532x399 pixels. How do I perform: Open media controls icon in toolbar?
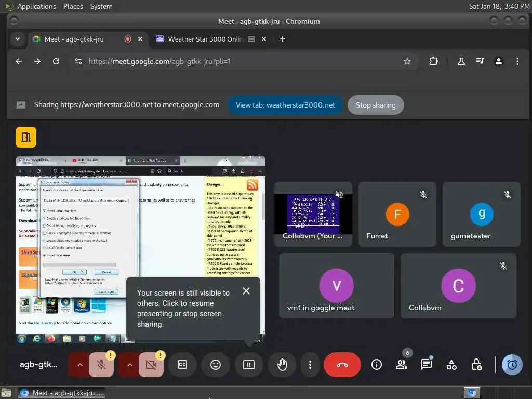point(480,61)
